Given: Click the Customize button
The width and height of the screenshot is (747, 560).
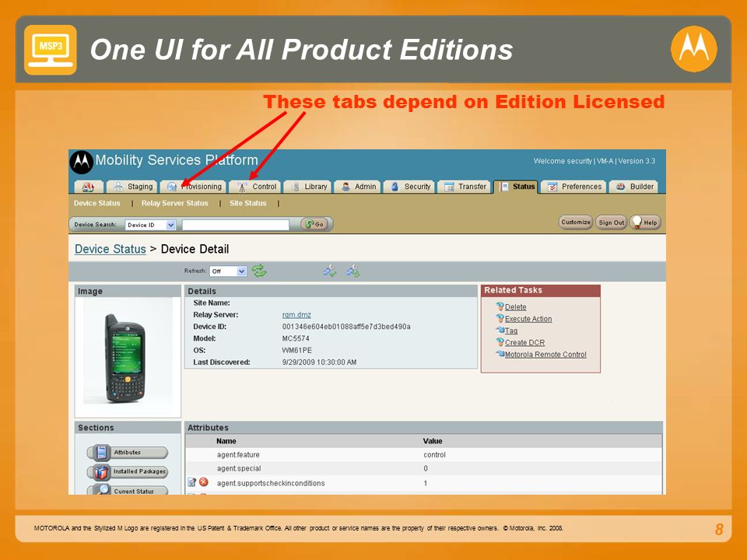Looking at the screenshot, I should (576, 222).
